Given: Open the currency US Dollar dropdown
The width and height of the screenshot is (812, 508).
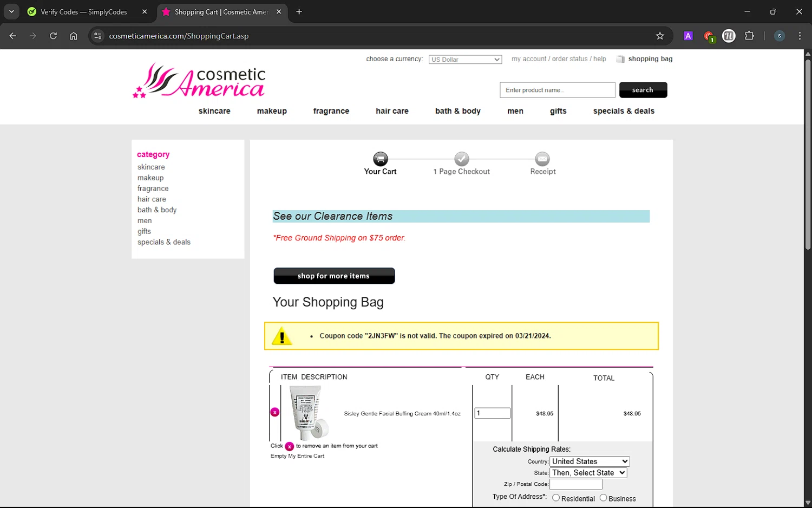Looking at the screenshot, I should (x=465, y=60).
